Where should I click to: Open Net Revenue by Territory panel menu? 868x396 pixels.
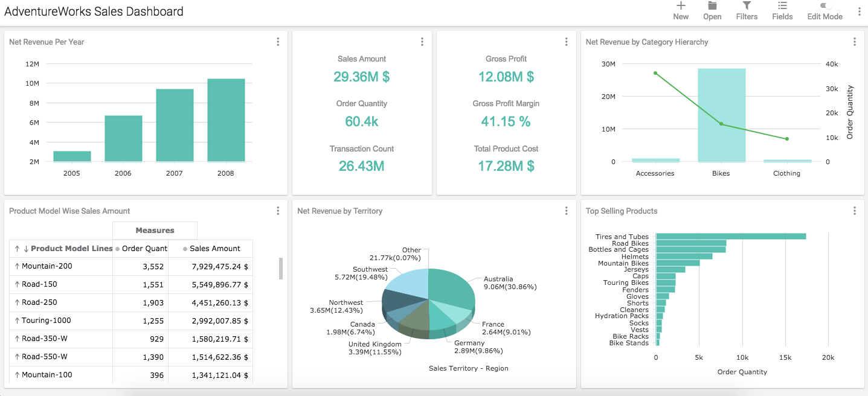tap(566, 211)
